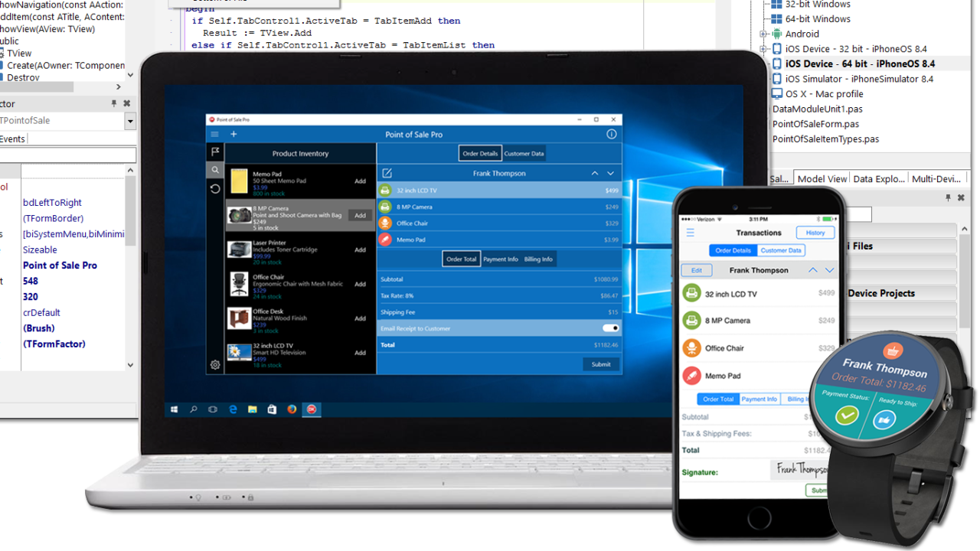Tap the History button on the iPhone
The height and width of the screenshot is (551, 980).
(x=815, y=233)
